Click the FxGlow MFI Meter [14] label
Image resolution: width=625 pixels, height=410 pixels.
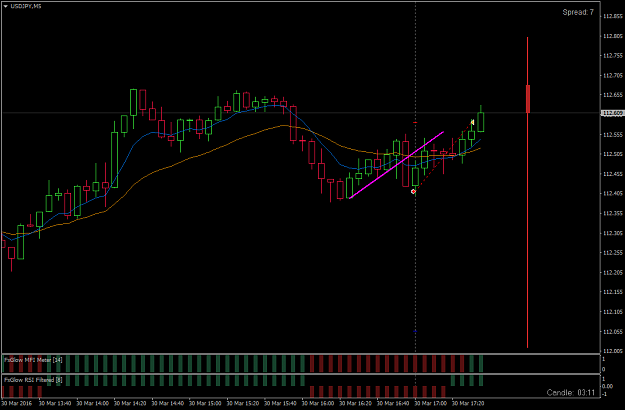click(x=33, y=360)
